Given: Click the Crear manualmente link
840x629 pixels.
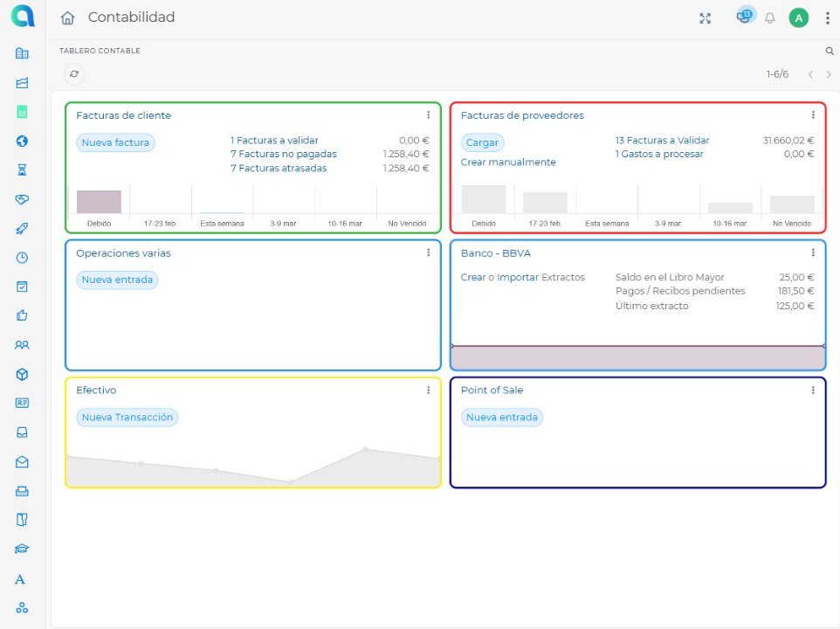Looking at the screenshot, I should 508,162.
